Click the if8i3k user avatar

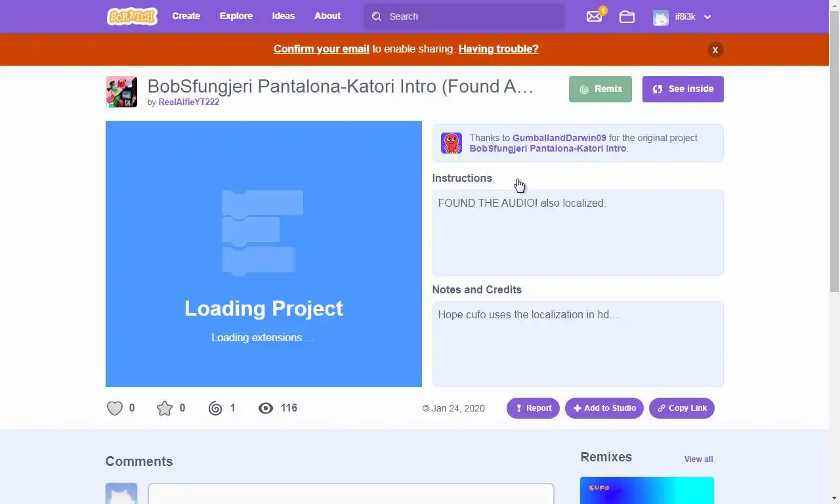click(661, 17)
